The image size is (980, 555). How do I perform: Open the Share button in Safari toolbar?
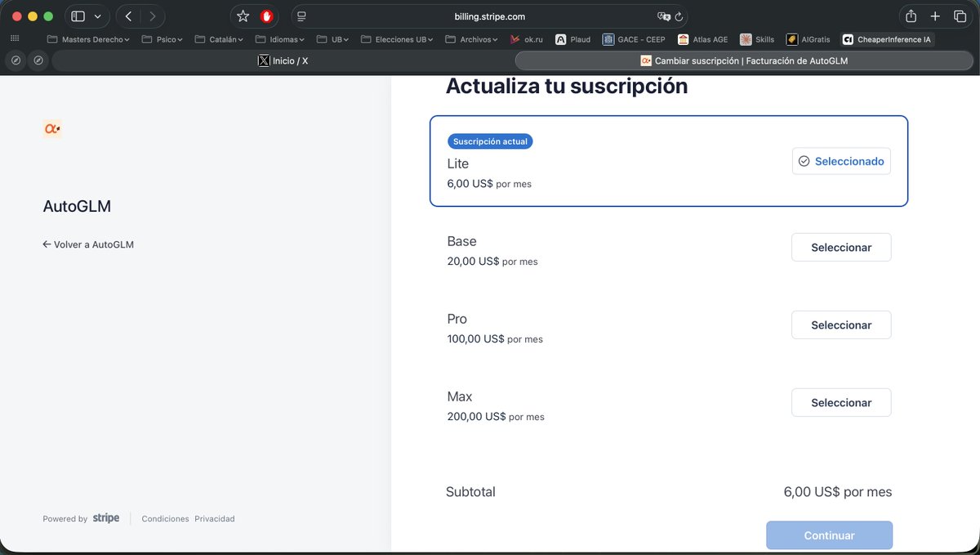click(911, 16)
